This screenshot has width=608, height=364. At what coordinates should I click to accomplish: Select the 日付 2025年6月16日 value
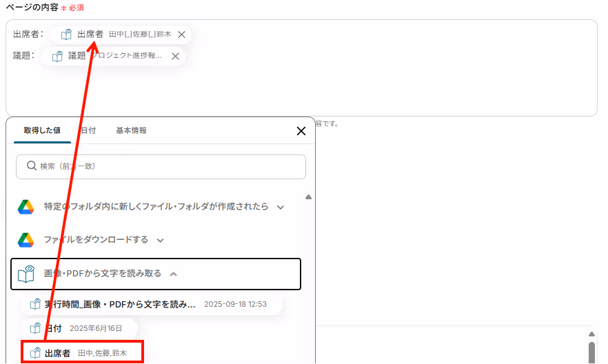[79, 328]
